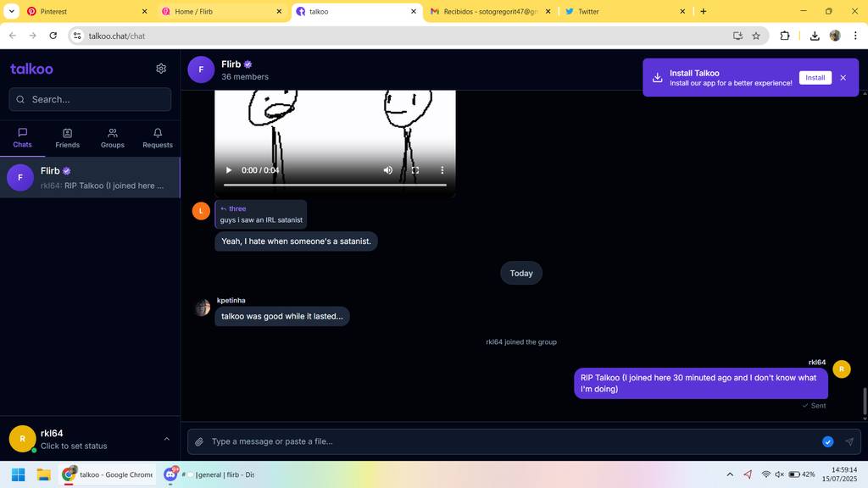Viewport: 868px width, 488px height.
Task: Open the Groups tab
Action: point(113,138)
